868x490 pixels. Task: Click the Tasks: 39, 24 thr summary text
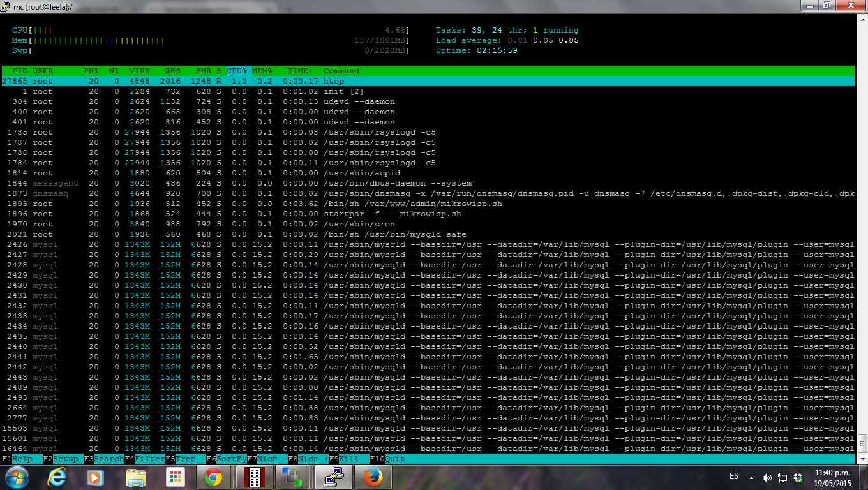pyautogui.click(x=507, y=30)
